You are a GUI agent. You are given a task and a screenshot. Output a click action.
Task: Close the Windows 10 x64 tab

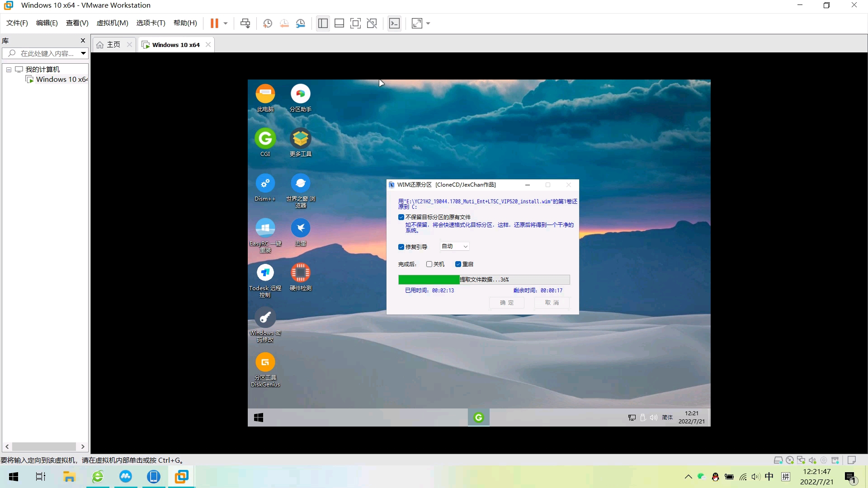(208, 45)
